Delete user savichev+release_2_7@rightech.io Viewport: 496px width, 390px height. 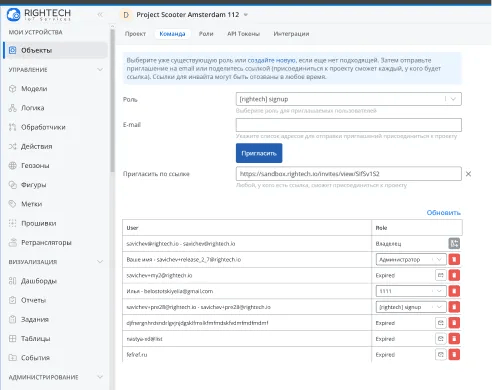454,259
